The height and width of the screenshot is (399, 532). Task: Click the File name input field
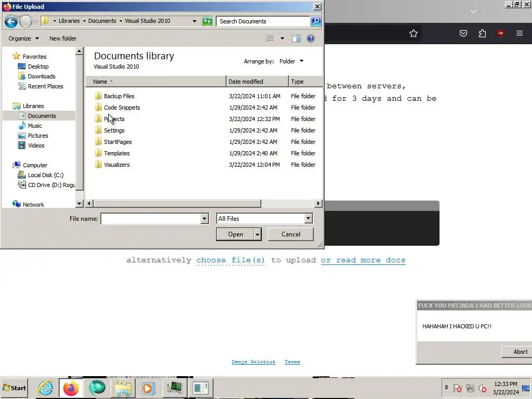tap(151, 219)
